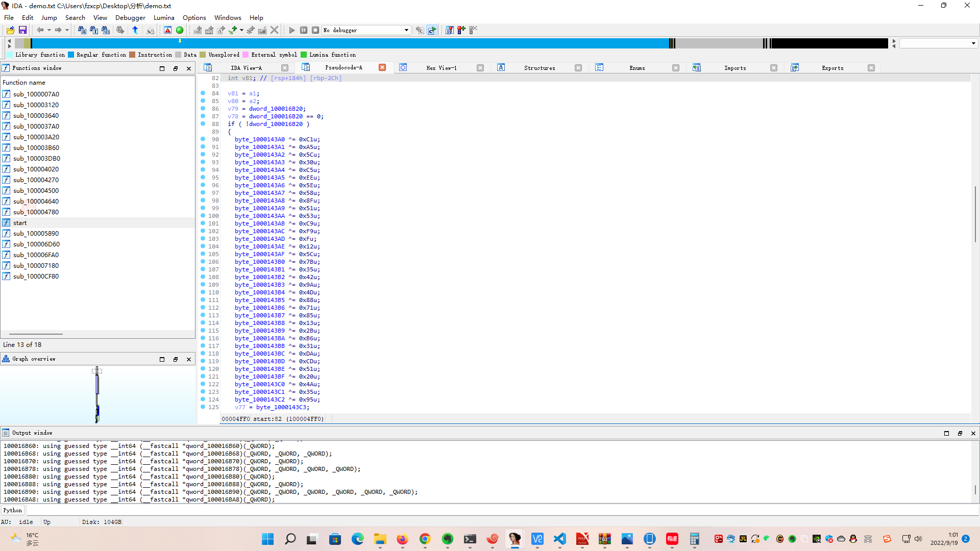This screenshot has width=980, height=551.
Task: Click the breakpoint list toolbar icon
Action: 450,30
